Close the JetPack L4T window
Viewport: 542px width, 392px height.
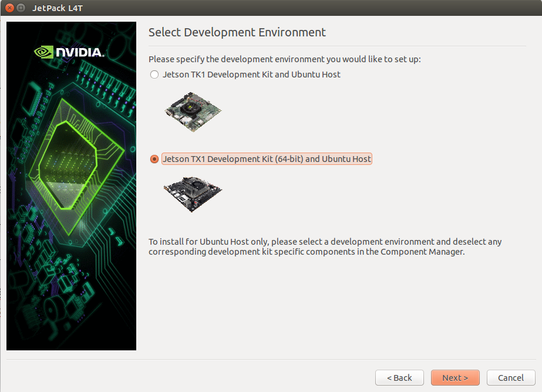[9, 8]
